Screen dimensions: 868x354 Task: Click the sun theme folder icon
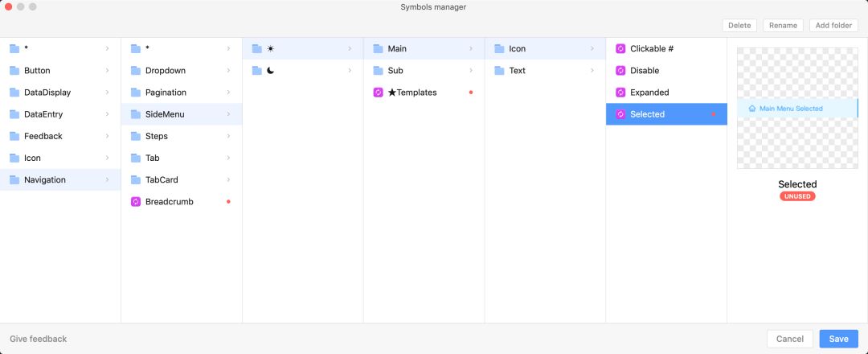pos(257,48)
